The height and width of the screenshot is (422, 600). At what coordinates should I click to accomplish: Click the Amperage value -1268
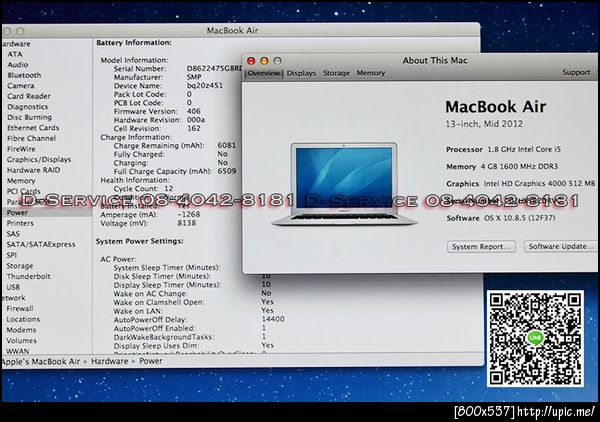[189, 214]
